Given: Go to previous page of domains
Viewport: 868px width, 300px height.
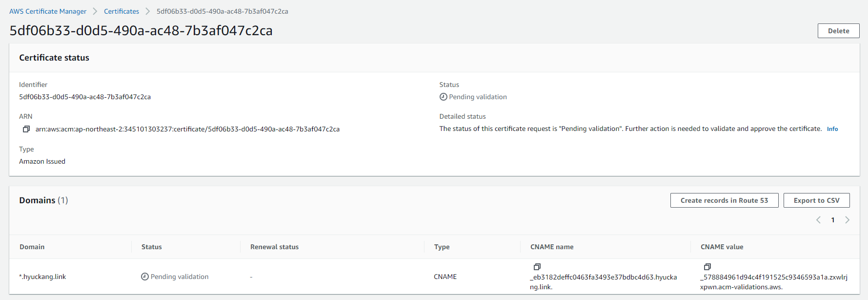Looking at the screenshot, I should coord(818,220).
